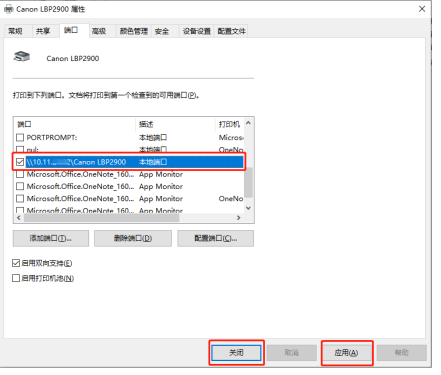Click the port list's vertical scrollbar thumb
The image size is (441, 375).
point(248,182)
